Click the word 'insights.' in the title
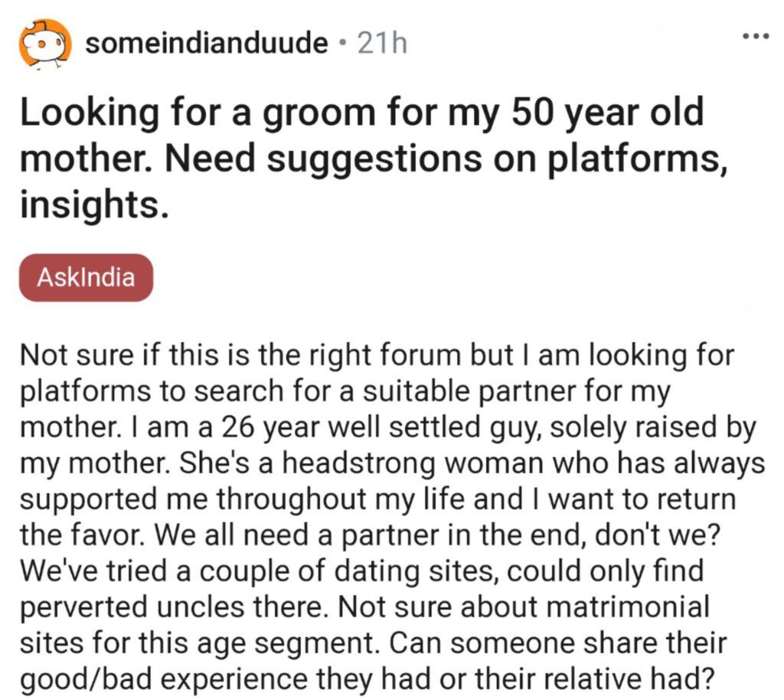The image size is (784, 700). pyautogui.click(x=94, y=205)
